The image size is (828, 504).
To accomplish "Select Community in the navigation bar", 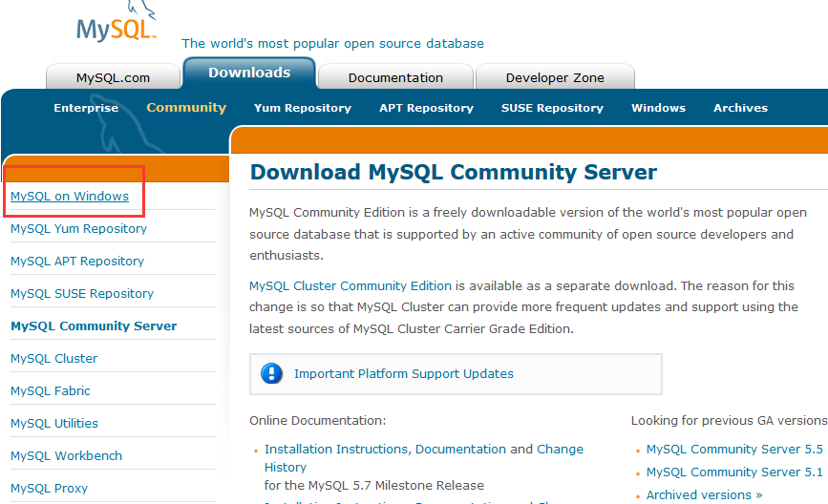I will pos(186,108).
